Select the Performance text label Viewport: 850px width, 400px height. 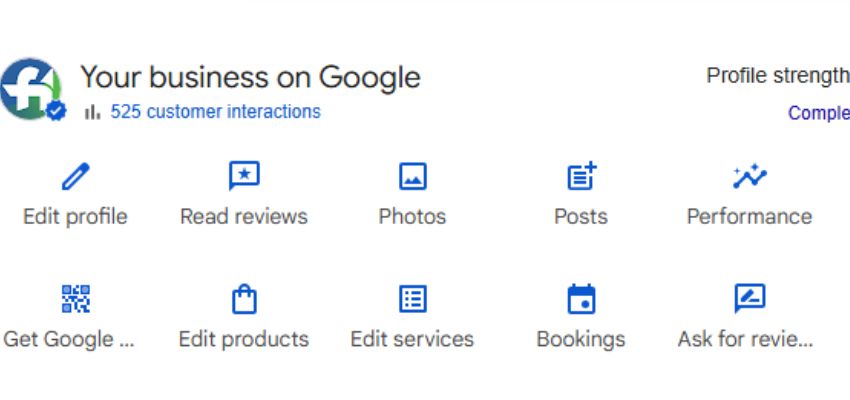(749, 216)
